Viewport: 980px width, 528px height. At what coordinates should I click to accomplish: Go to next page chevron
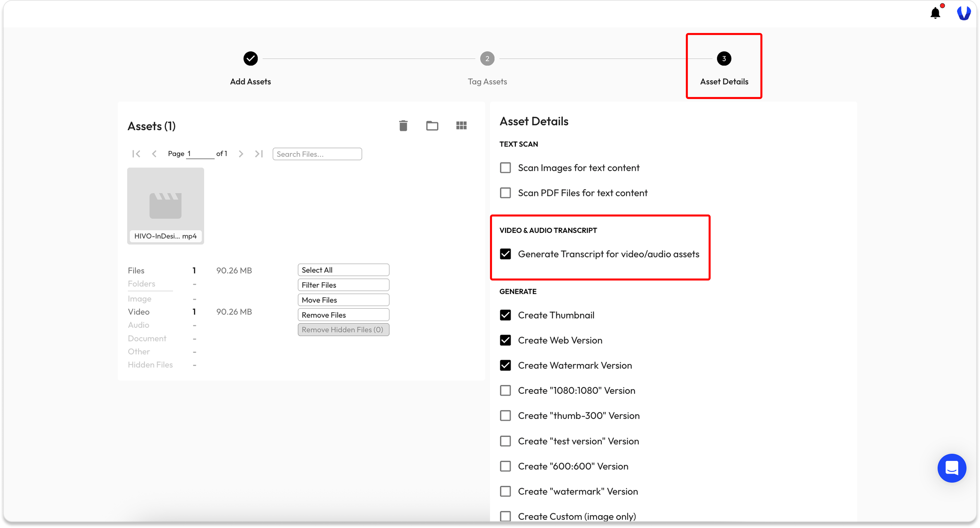pos(241,154)
